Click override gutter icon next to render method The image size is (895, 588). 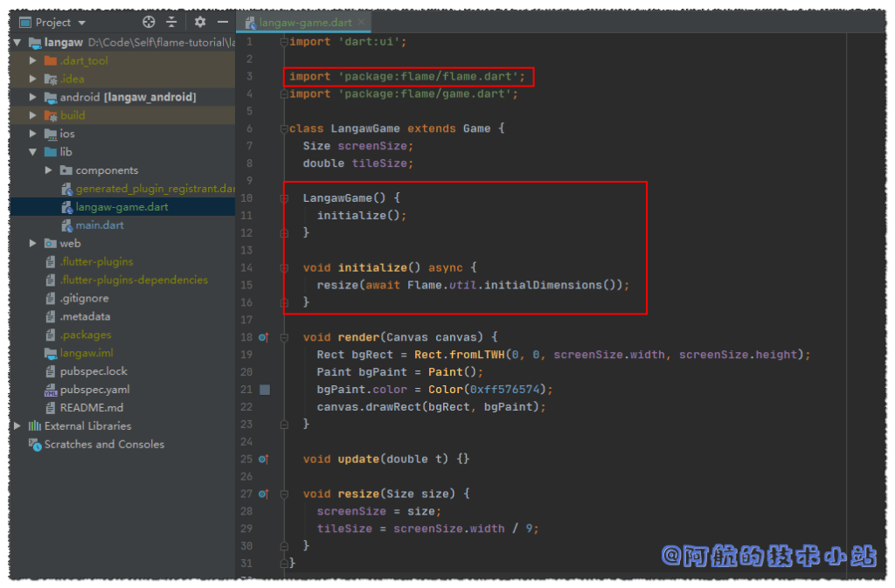(264, 337)
